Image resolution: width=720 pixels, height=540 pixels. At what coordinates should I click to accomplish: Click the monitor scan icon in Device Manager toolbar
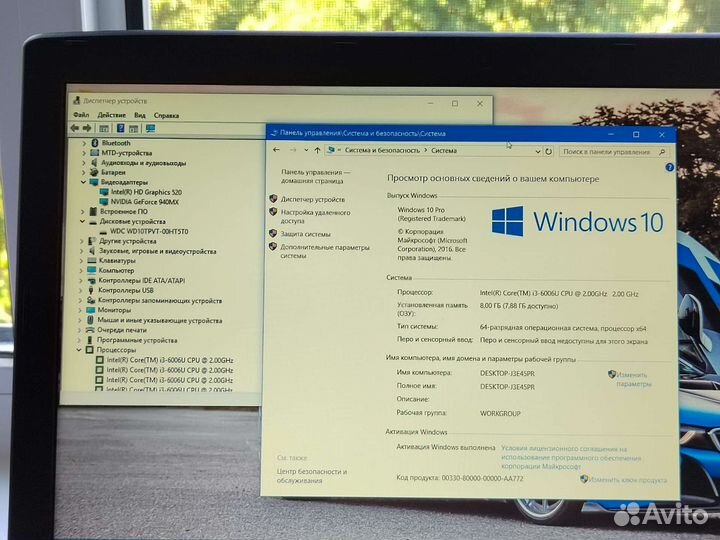point(149,128)
